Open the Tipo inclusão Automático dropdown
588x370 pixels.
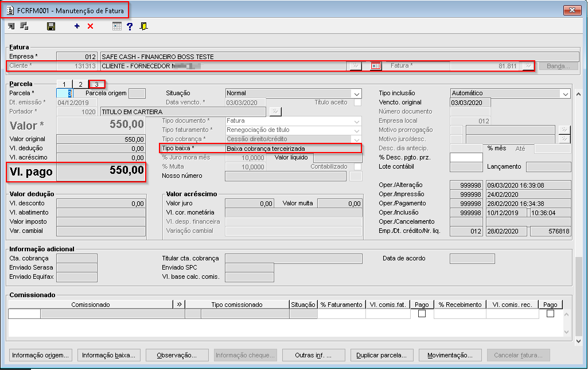(566, 94)
